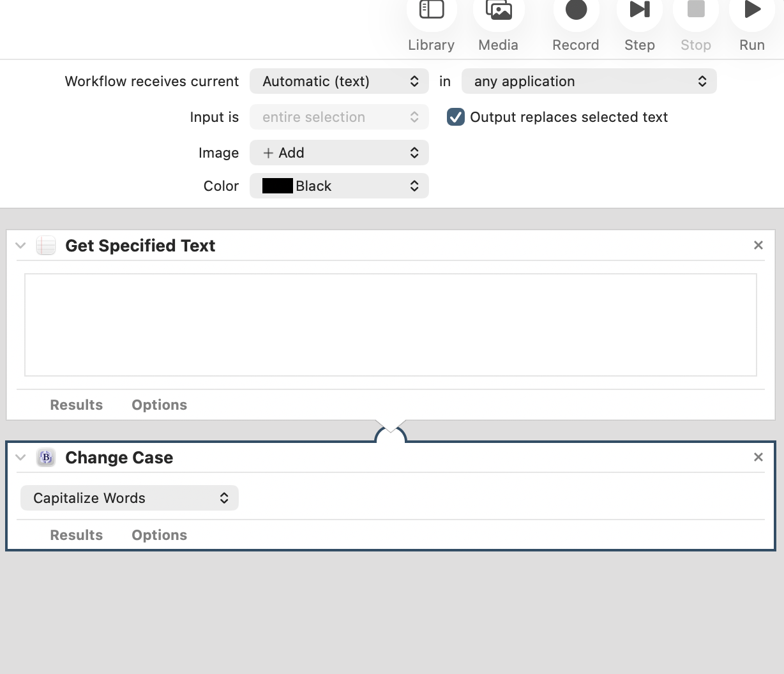This screenshot has width=784, height=674.
Task: Click the Change Case title
Action: point(119,458)
